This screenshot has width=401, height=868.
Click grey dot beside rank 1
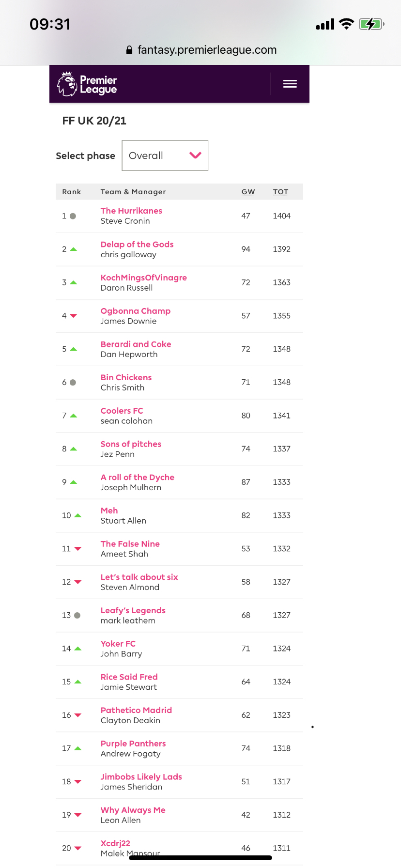pyautogui.click(x=73, y=216)
